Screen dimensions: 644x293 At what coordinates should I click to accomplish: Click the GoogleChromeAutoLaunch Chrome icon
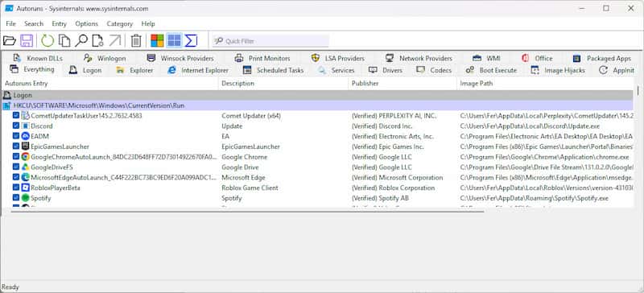pos(26,157)
